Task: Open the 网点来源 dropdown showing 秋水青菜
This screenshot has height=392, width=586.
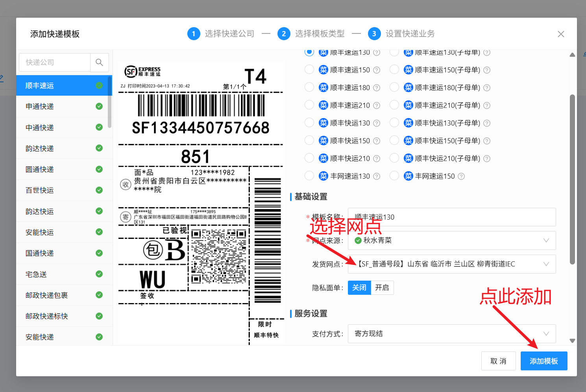Action: point(452,240)
